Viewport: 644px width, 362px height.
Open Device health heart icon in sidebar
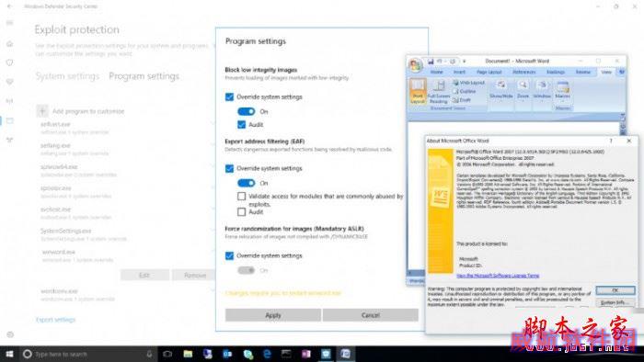10,82
